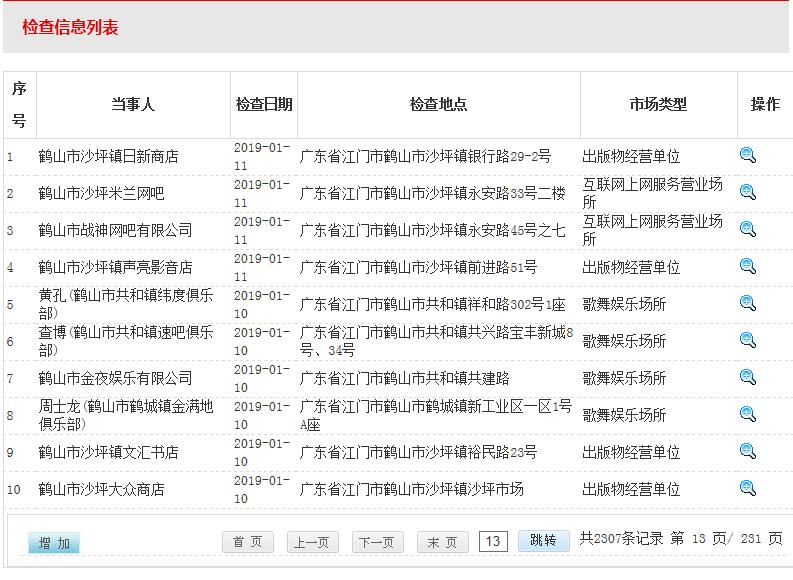This screenshot has width=793, height=580.
Task: View details of 鹤山市沙坪米兰网吧 via magnifier
Action: (x=747, y=192)
